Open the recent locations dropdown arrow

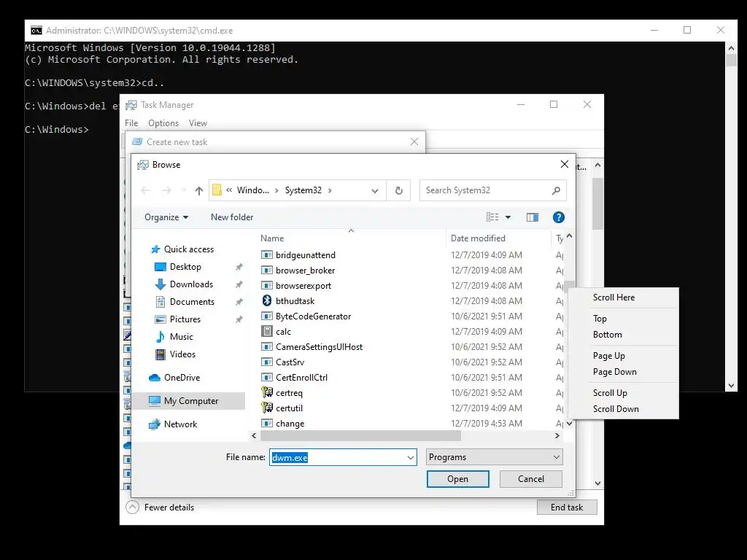tap(183, 190)
